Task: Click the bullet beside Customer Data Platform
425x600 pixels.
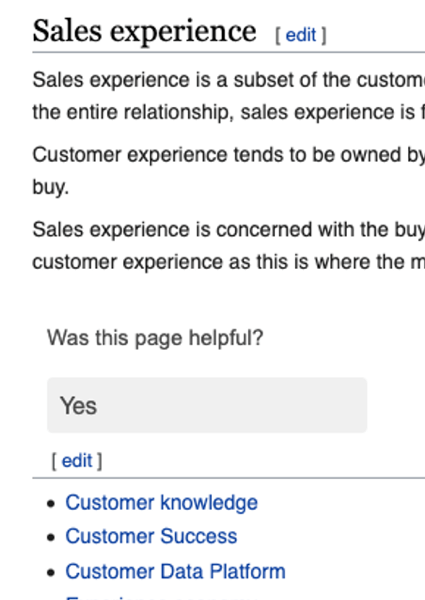Action: point(51,572)
